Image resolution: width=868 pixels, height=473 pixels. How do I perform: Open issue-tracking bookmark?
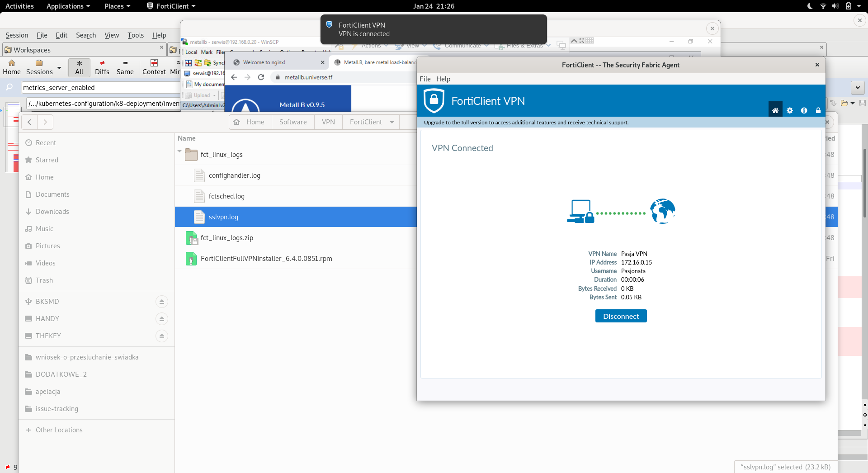click(x=96, y=409)
